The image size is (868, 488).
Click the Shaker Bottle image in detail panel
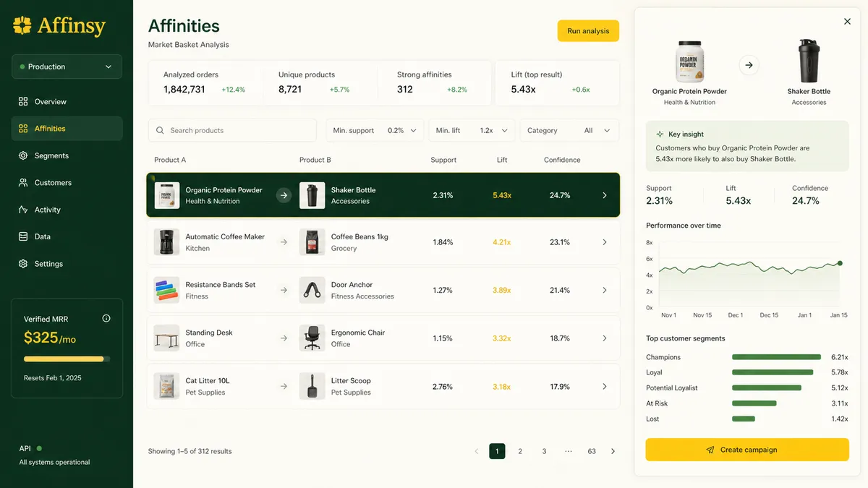[809, 61]
